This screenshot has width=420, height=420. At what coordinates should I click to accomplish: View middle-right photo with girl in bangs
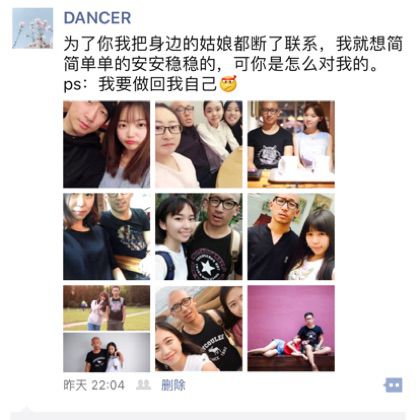(x=291, y=236)
